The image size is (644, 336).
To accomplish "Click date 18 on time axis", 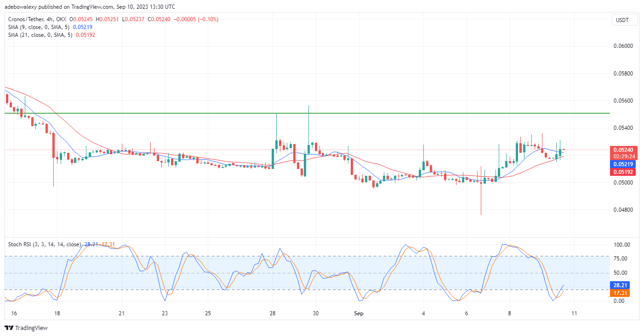I will [x=57, y=313].
